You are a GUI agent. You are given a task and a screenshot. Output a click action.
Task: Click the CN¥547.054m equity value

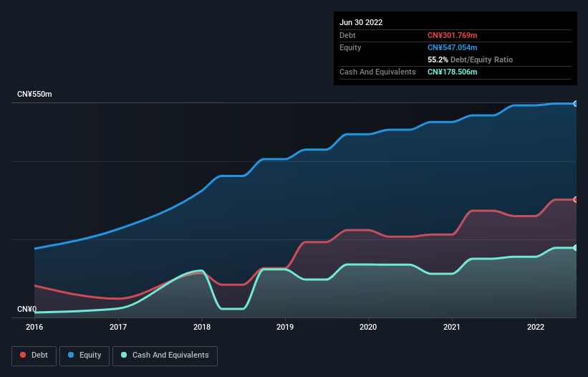(x=452, y=47)
